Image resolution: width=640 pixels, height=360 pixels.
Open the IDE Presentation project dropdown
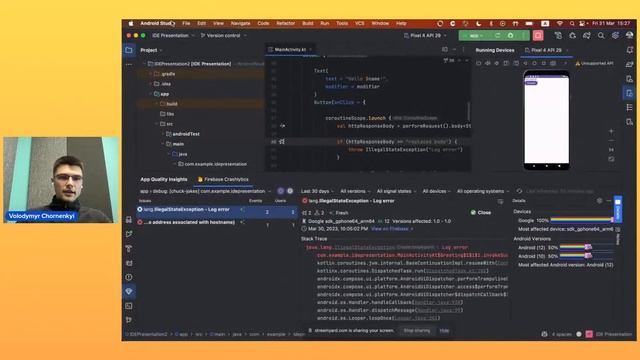pos(173,36)
